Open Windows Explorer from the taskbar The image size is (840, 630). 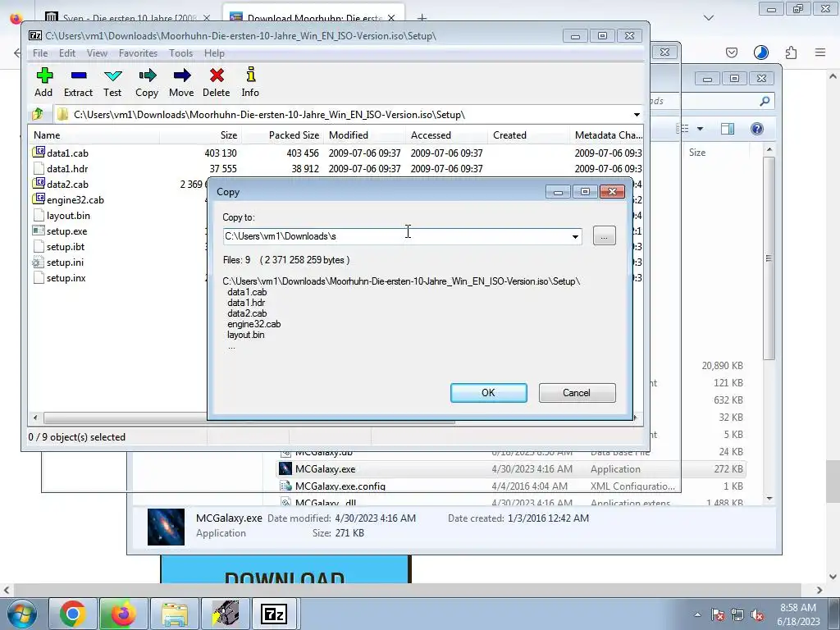pos(174,614)
